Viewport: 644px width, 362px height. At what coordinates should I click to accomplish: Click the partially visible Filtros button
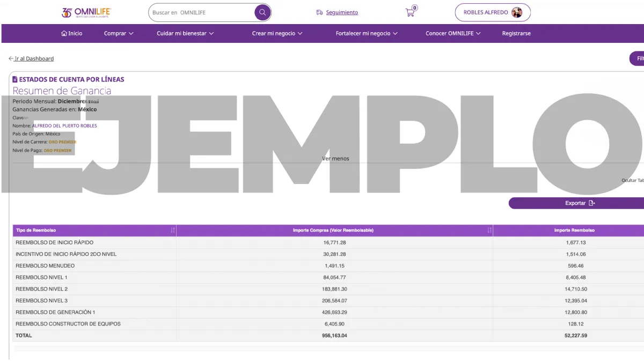637,58
